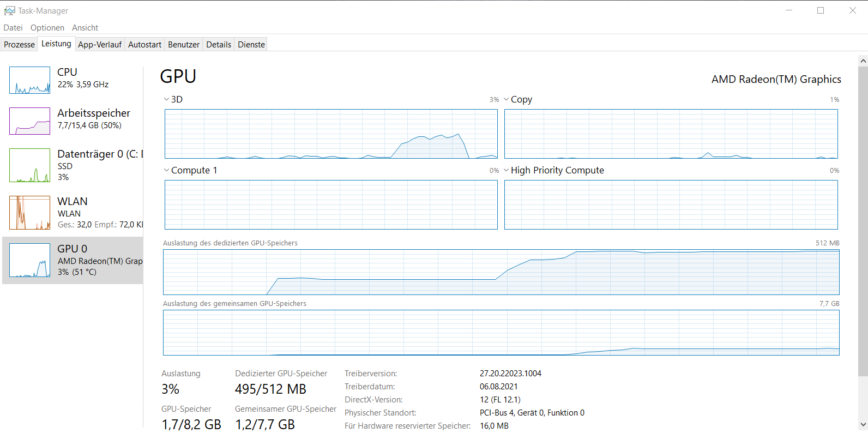Click the '1,2/7,7 GB' shared memory value
The image size is (868, 439).
pos(265,424)
